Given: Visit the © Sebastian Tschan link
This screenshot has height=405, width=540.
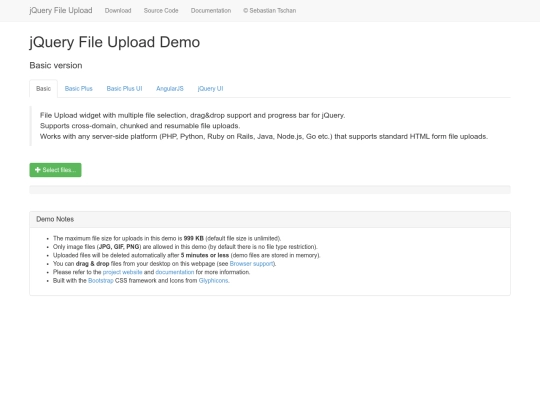Looking at the screenshot, I should 270,11.
